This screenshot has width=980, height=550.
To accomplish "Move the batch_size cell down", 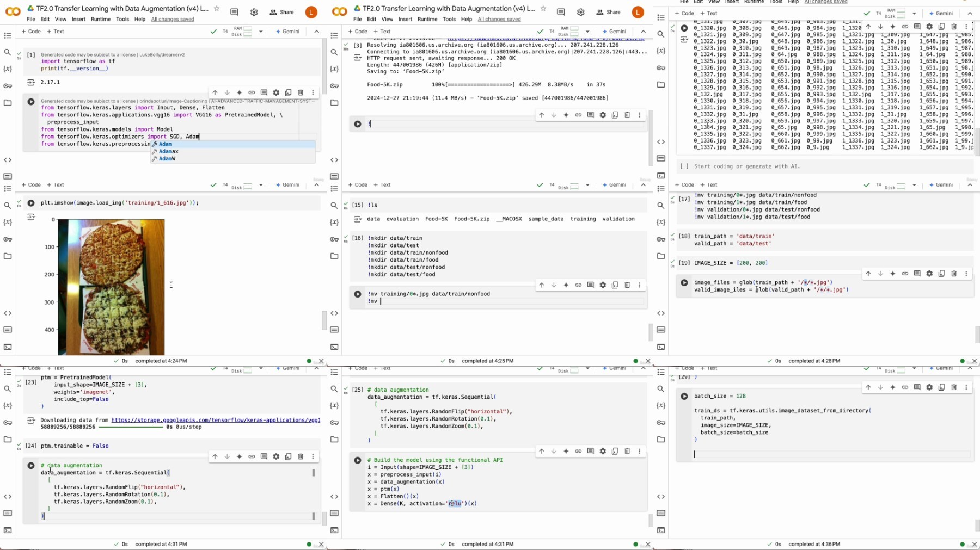I will click(880, 387).
